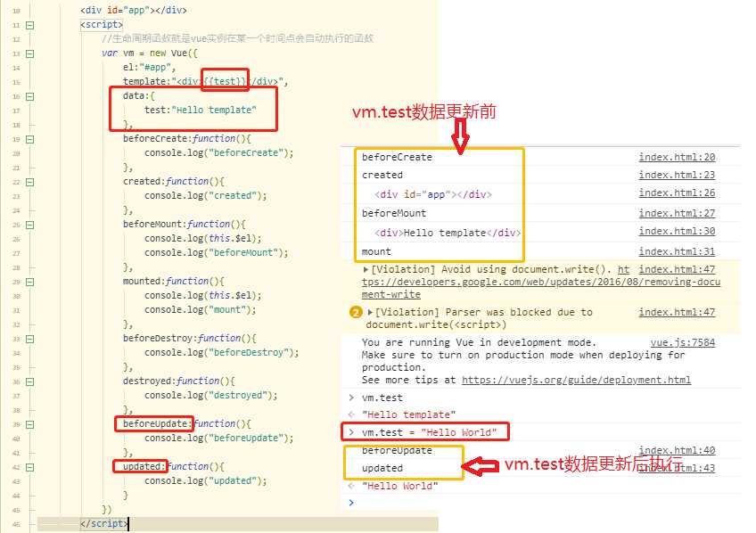
Task: Fold the beforeCreate function block
Action: 30,139
